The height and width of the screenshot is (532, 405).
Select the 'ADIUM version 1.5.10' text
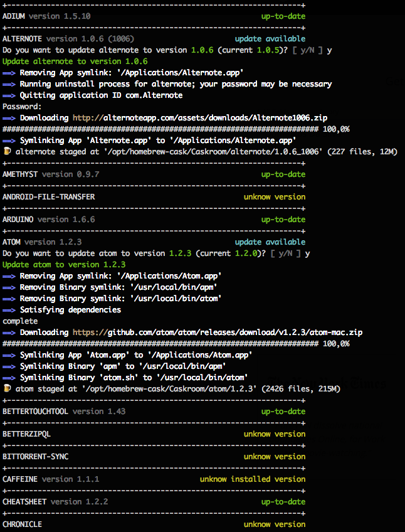(x=46, y=16)
